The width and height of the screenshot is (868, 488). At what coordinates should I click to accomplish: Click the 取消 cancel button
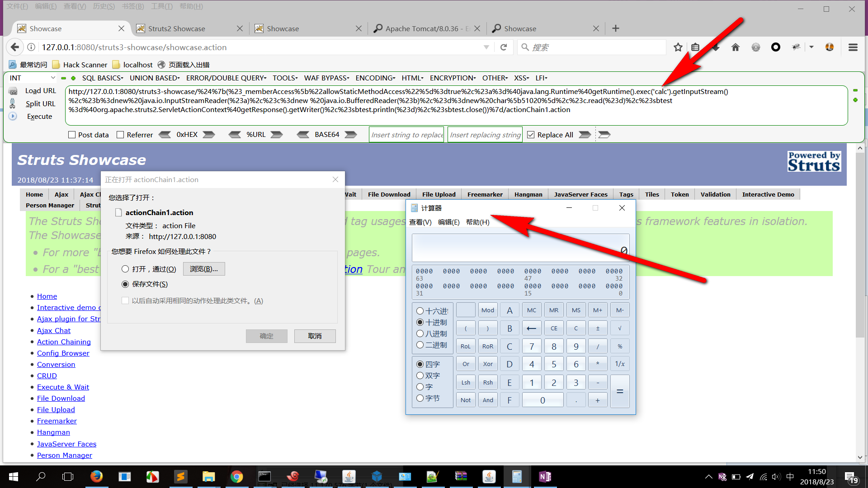[315, 336]
